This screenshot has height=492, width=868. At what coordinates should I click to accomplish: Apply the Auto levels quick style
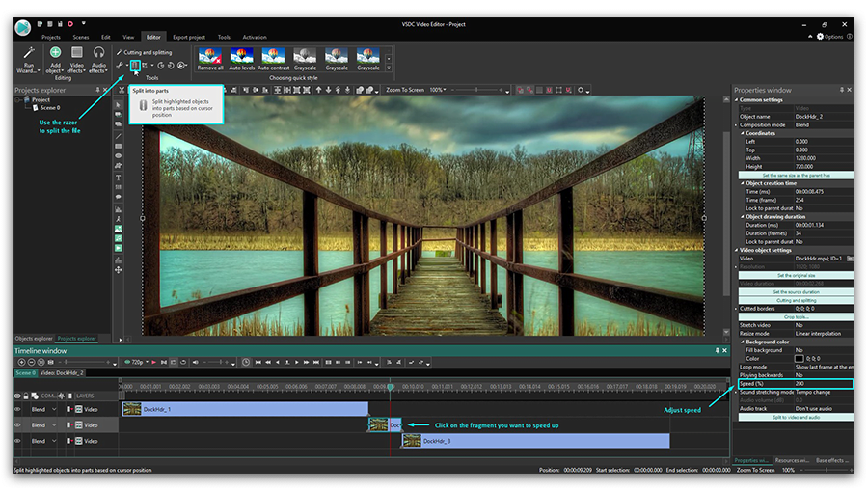click(242, 59)
